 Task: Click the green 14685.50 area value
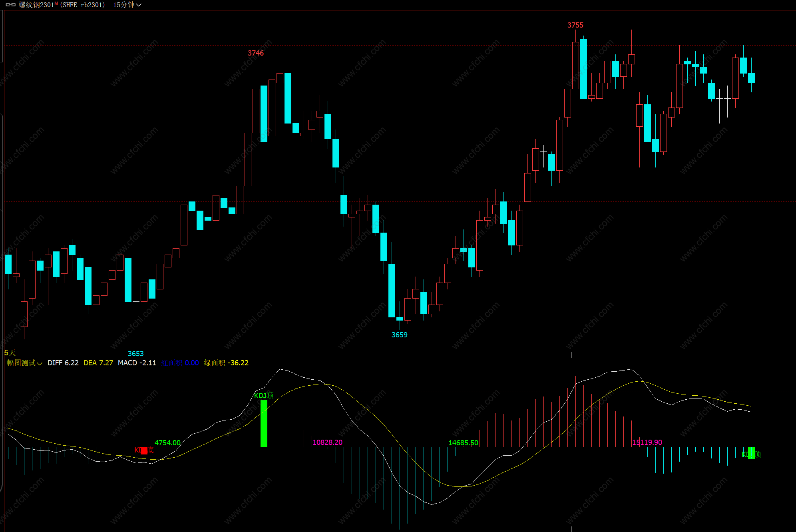coord(463,443)
